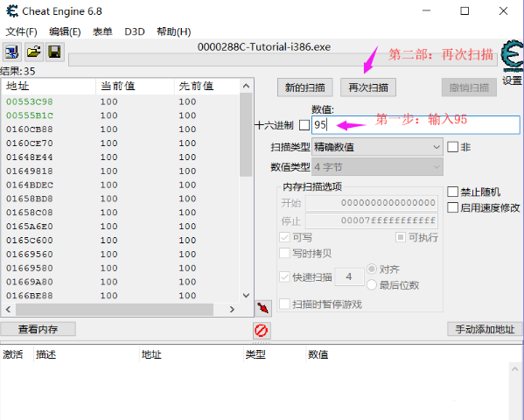The width and height of the screenshot is (524, 420).
Task: Select address row 0164BDEC
Action: pyautogui.click(x=121, y=185)
